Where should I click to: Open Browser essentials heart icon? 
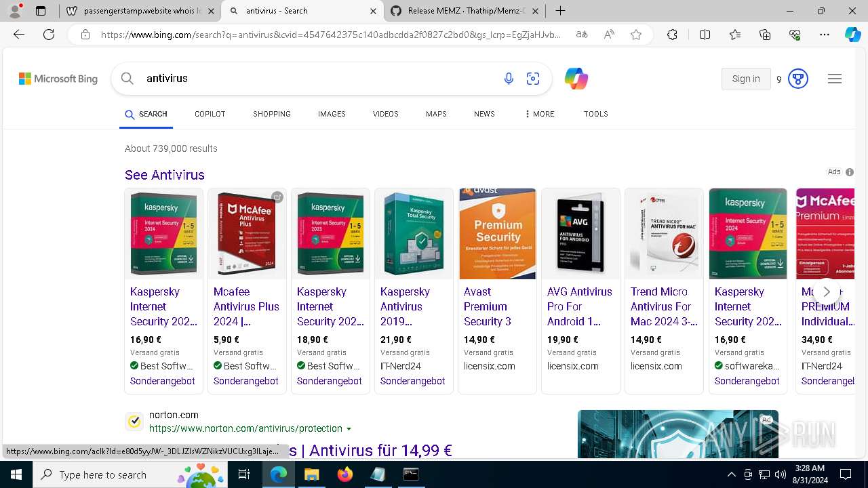[795, 35]
